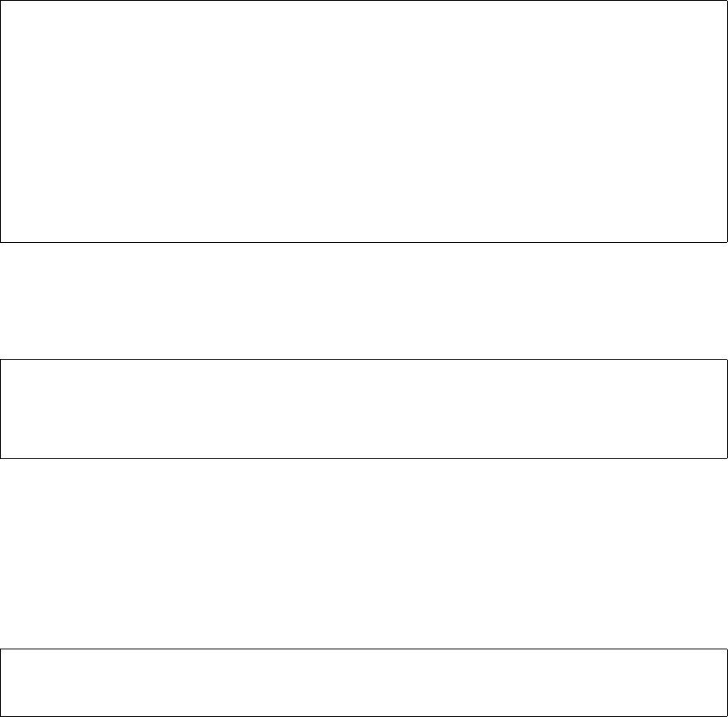Focus the bottom empty rectangular box

coord(363,683)
